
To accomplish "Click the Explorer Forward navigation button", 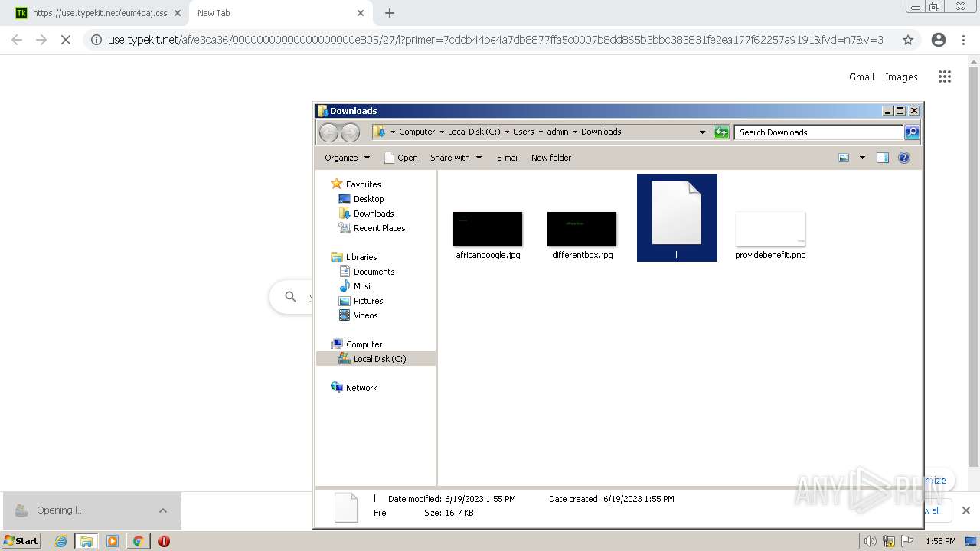I will pyautogui.click(x=350, y=132).
